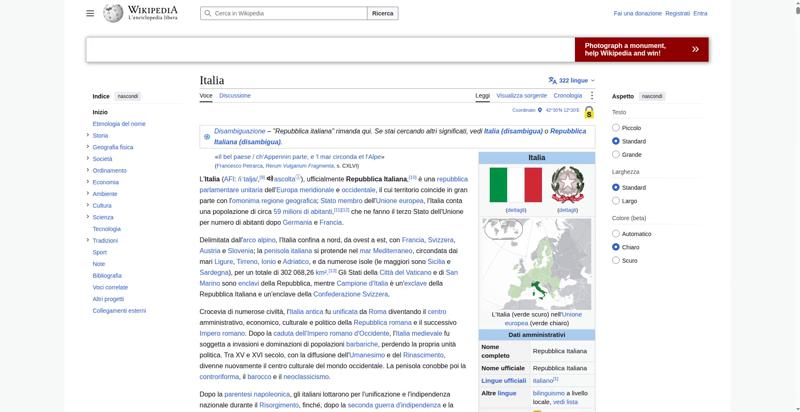Open the hamburger main menu

click(90, 13)
